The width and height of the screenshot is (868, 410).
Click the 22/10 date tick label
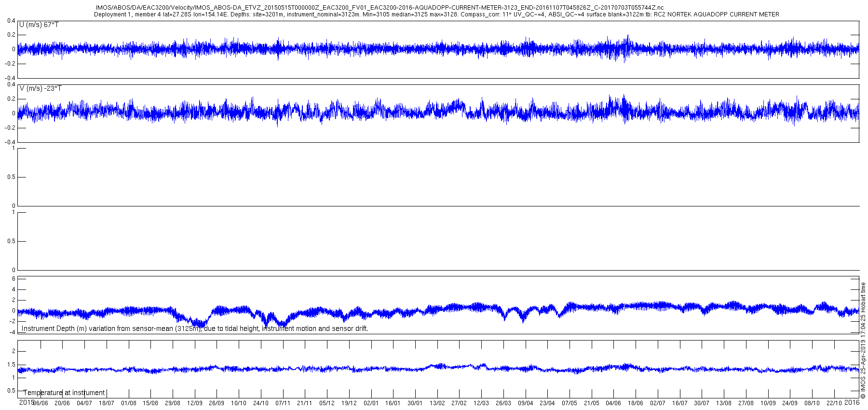point(834,403)
